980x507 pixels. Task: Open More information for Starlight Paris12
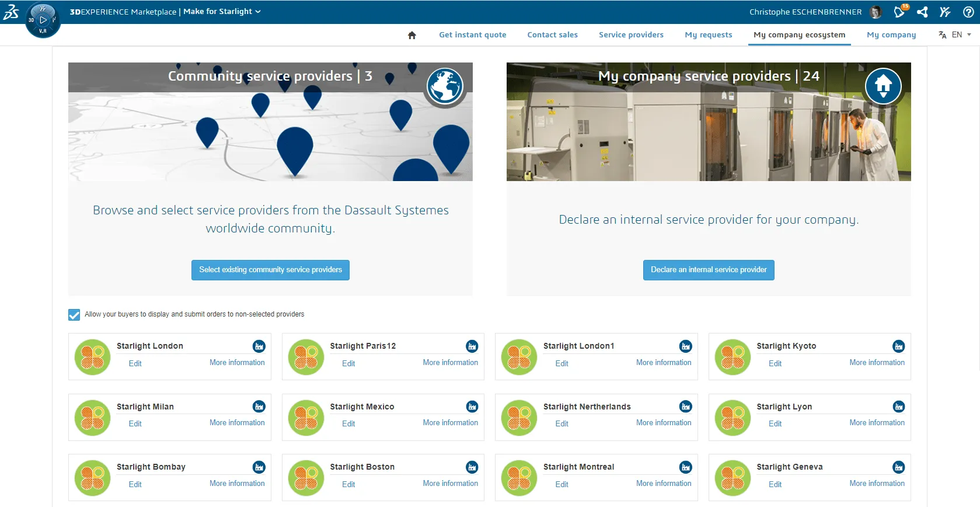pos(451,363)
